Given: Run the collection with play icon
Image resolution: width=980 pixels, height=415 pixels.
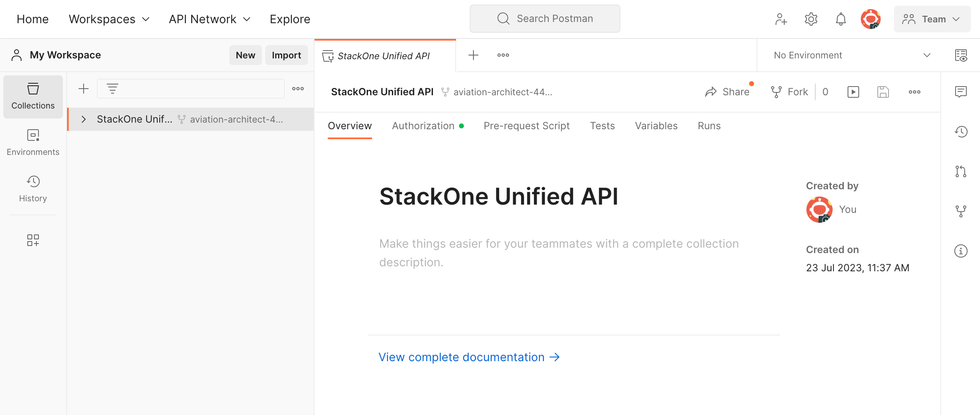Looking at the screenshot, I should [853, 92].
